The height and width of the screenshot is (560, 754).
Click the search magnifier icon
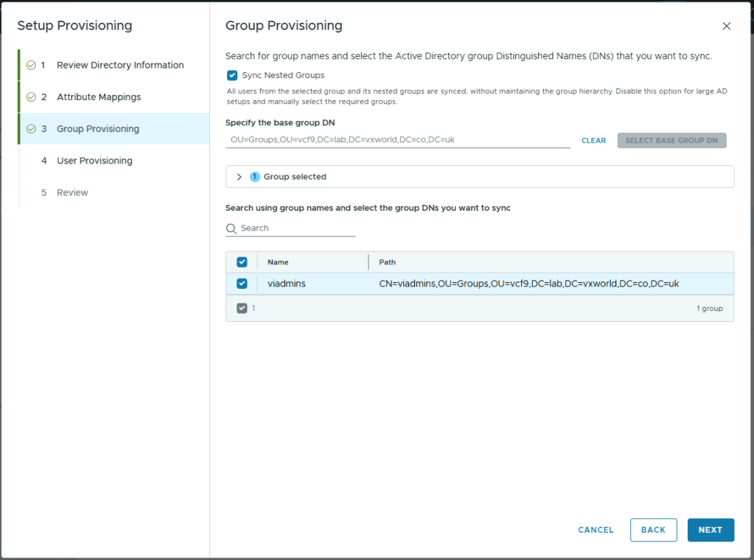pyautogui.click(x=231, y=228)
